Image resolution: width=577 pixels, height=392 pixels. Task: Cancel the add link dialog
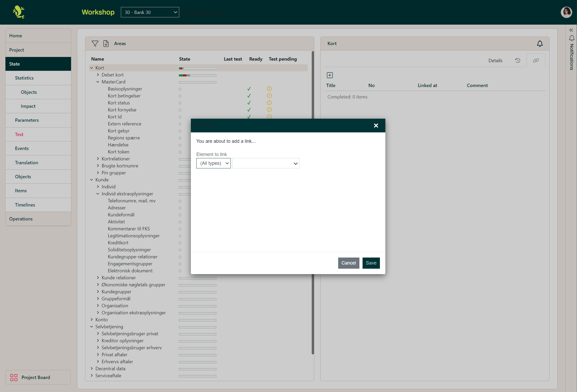tap(349, 263)
